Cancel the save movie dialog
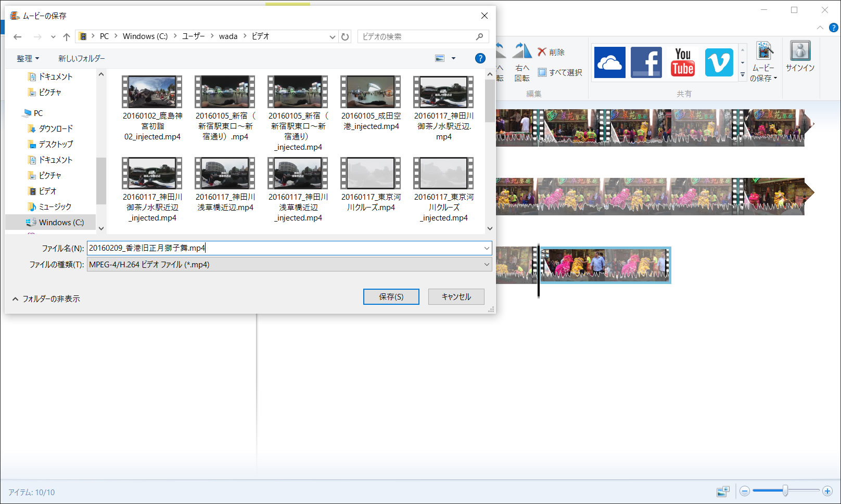The image size is (841, 504). click(456, 296)
